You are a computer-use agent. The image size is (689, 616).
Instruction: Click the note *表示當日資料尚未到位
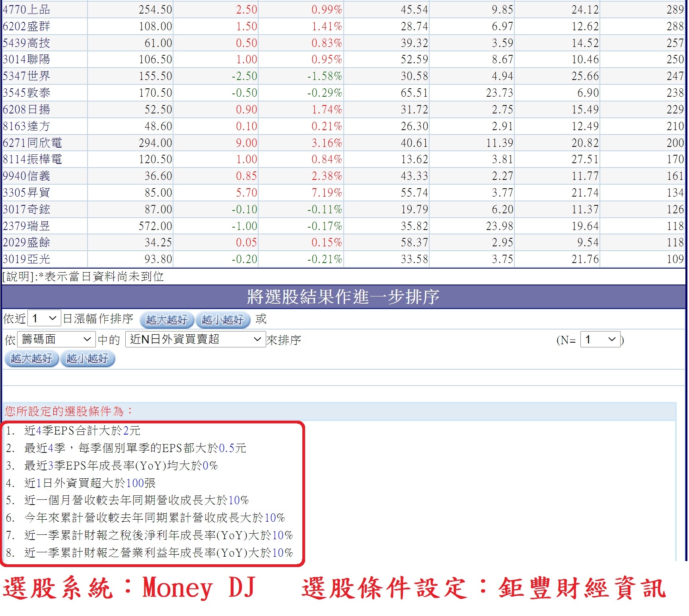[101, 277]
